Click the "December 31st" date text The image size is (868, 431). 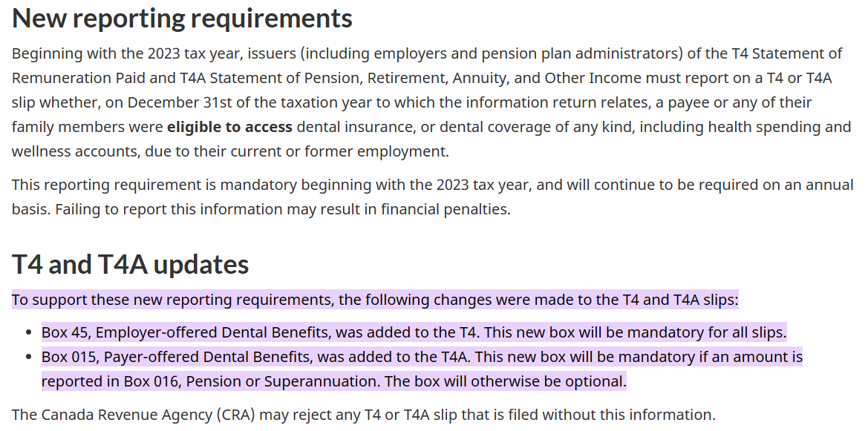coord(177,102)
